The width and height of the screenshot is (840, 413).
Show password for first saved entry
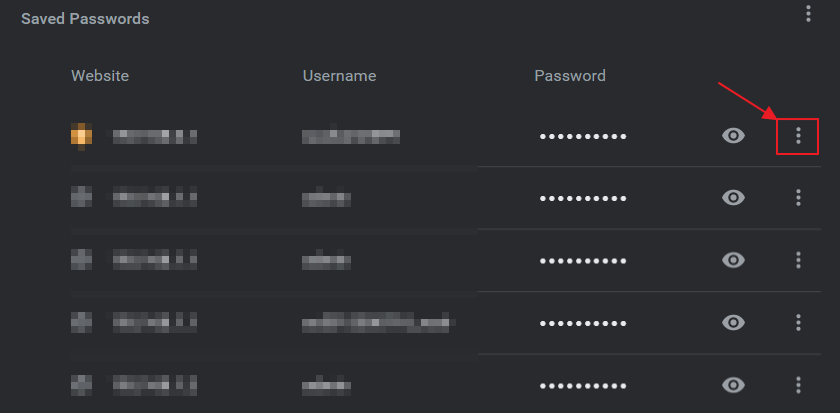pyautogui.click(x=733, y=136)
